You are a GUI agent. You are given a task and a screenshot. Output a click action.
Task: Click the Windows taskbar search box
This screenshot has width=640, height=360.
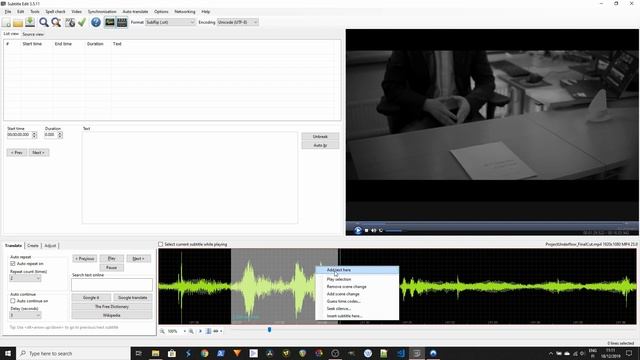pyautogui.click(x=73, y=353)
